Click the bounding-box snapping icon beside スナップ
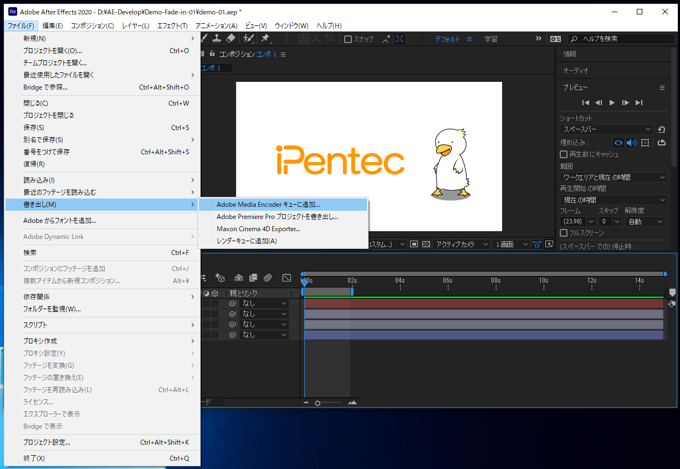 [399, 39]
